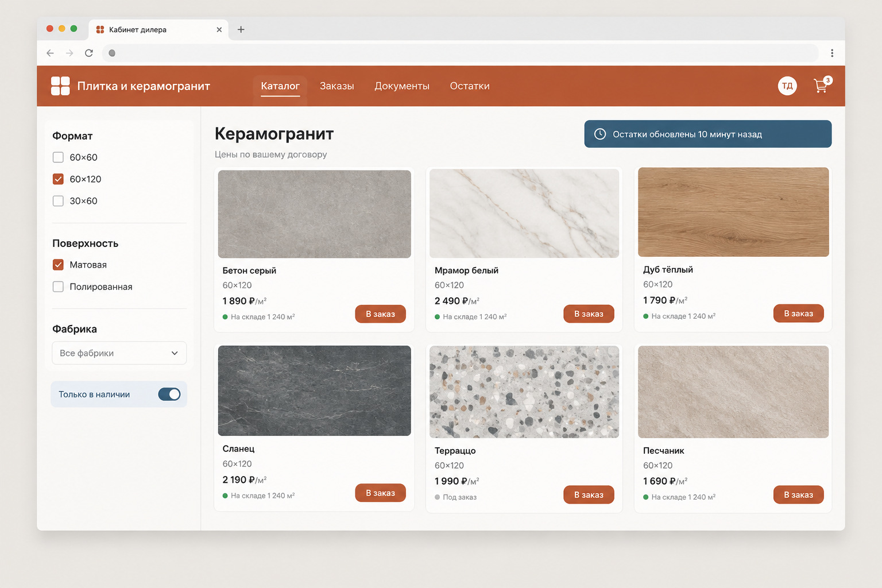The image size is (882, 588).
Task: Uncheck the 60×120 format checkbox
Action: pos(58,179)
